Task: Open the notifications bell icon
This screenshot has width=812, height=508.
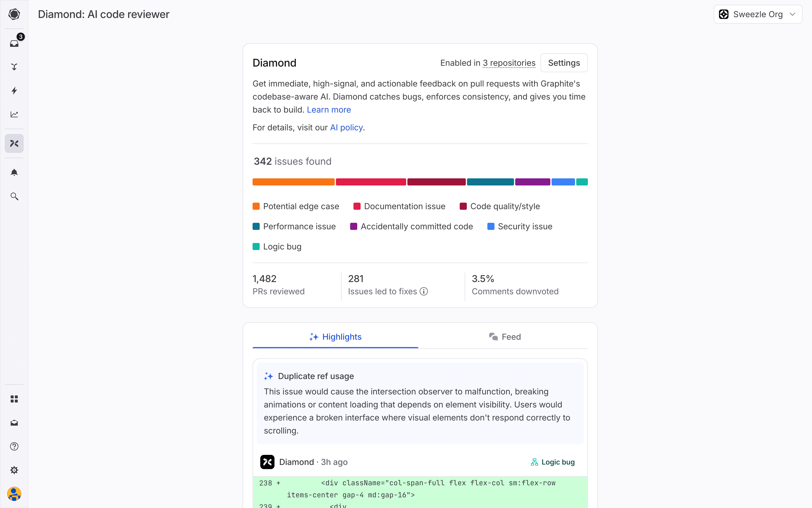Action: pyautogui.click(x=14, y=172)
